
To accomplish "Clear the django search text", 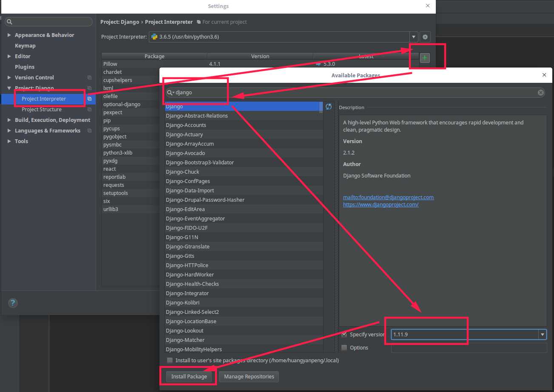I will click(540, 93).
